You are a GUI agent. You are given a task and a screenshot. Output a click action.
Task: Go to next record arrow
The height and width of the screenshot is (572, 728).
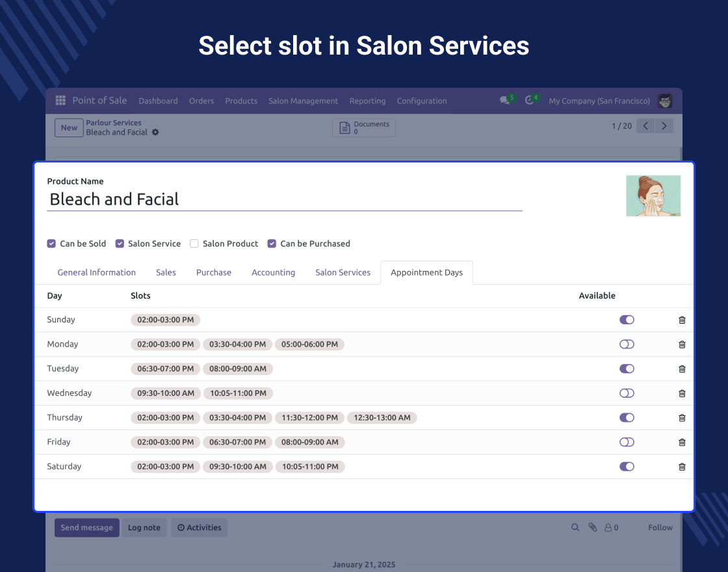(664, 126)
